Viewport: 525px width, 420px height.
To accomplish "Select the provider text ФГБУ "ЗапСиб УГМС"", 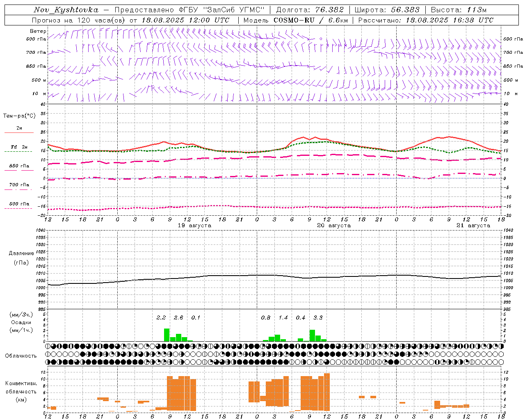I will (x=222, y=10).
